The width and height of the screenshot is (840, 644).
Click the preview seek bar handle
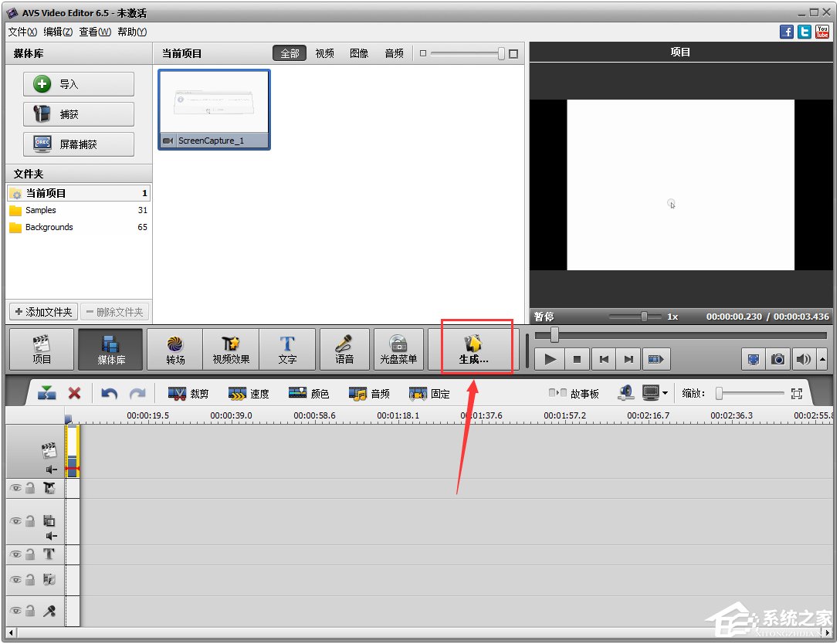[554, 335]
